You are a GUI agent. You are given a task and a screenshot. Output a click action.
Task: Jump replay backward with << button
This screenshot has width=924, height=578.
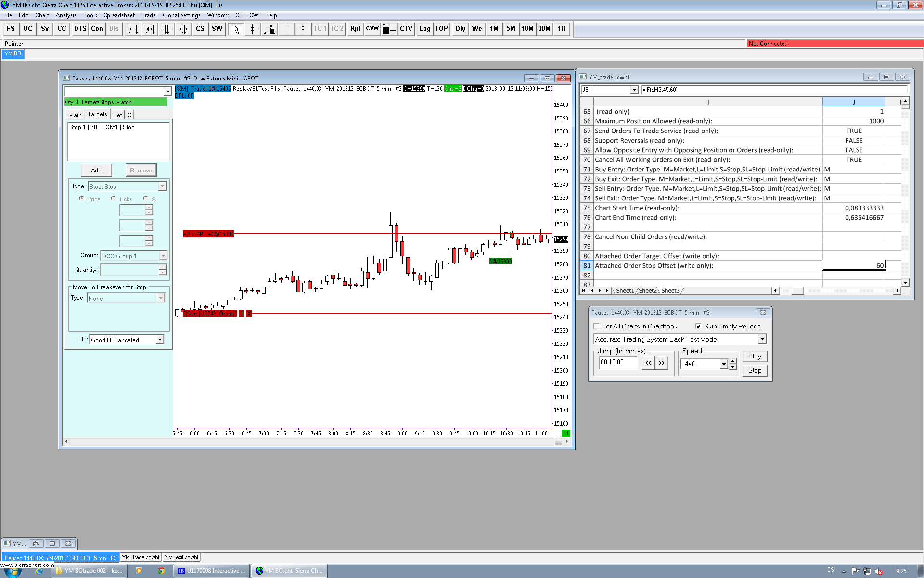point(648,363)
